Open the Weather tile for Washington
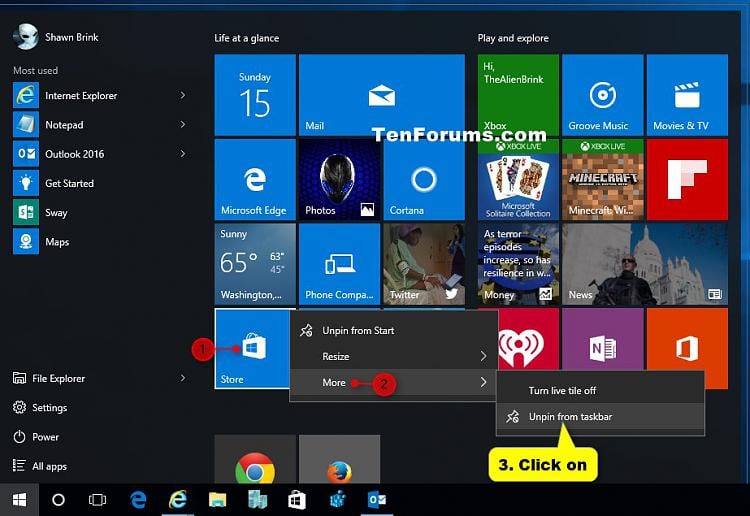This screenshot has width=750, height=516. [x=255, y=264]
